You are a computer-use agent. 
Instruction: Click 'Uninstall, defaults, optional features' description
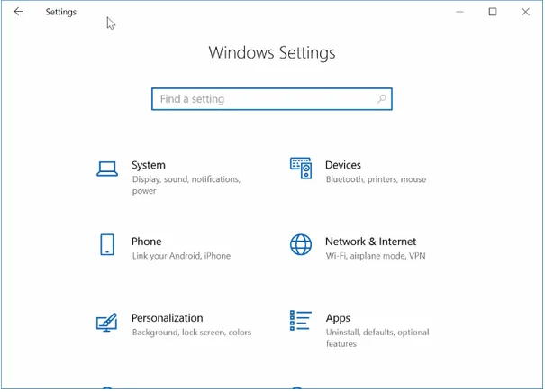coord(377,338)
